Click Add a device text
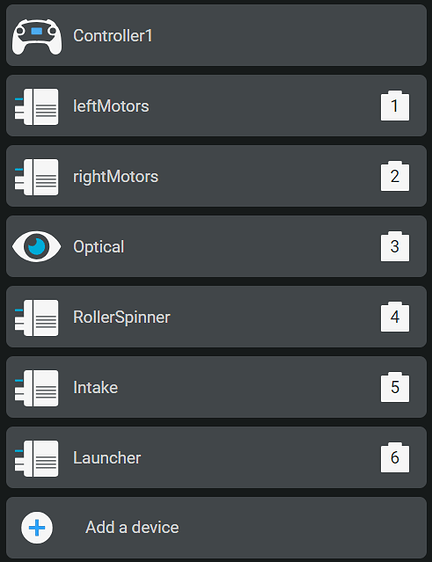The width and height of the screenshot is (432, 562). coord(132,527)
